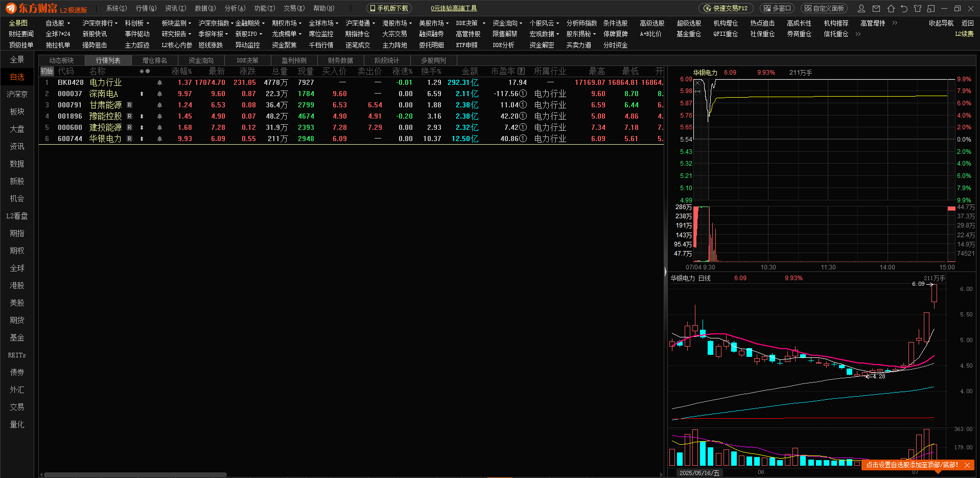
Task: Click the panel splitter arrow beside charts
Action: (665, 271)
